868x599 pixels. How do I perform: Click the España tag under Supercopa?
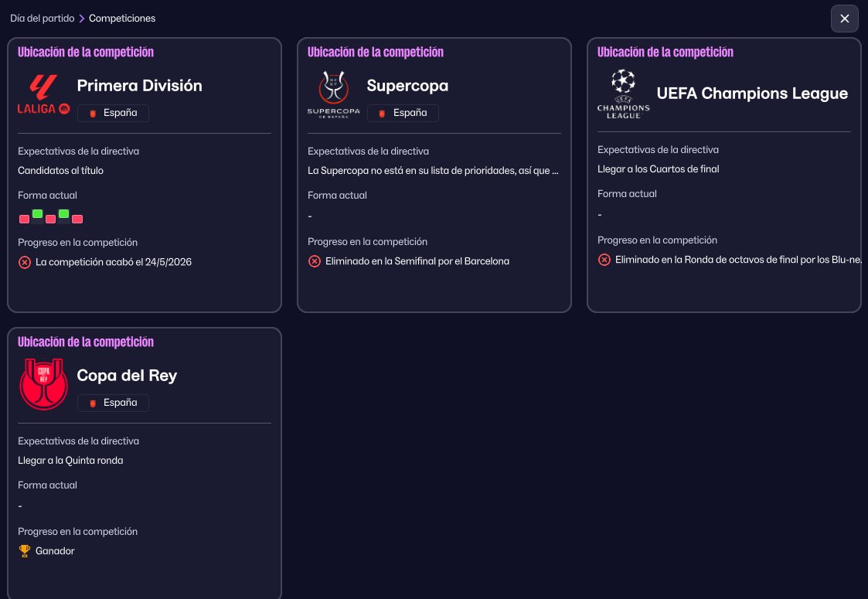pyautogui.click(x=403, y=113)
